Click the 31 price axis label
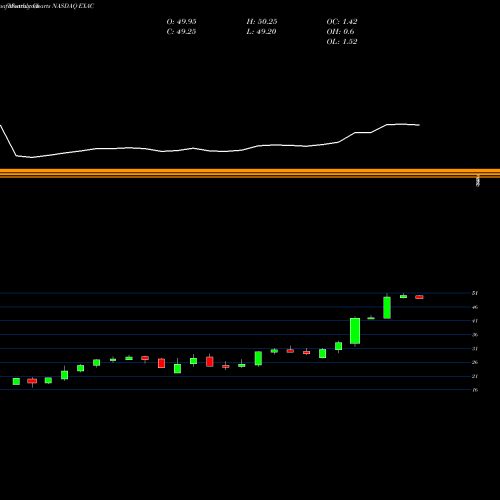Image resolution: width=500 pixels, height=500 pixels. [475, 349]
